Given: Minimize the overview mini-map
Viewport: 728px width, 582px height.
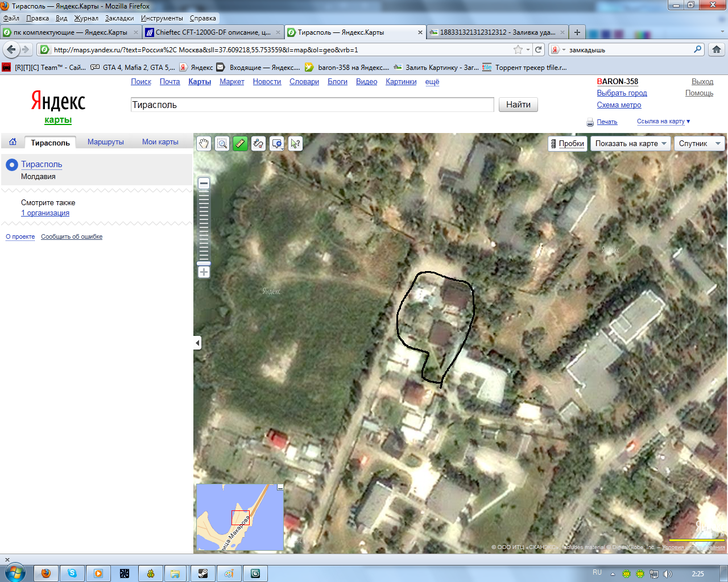Looking at the screenshot, I should pyautogui.click(x=280, y=487).
